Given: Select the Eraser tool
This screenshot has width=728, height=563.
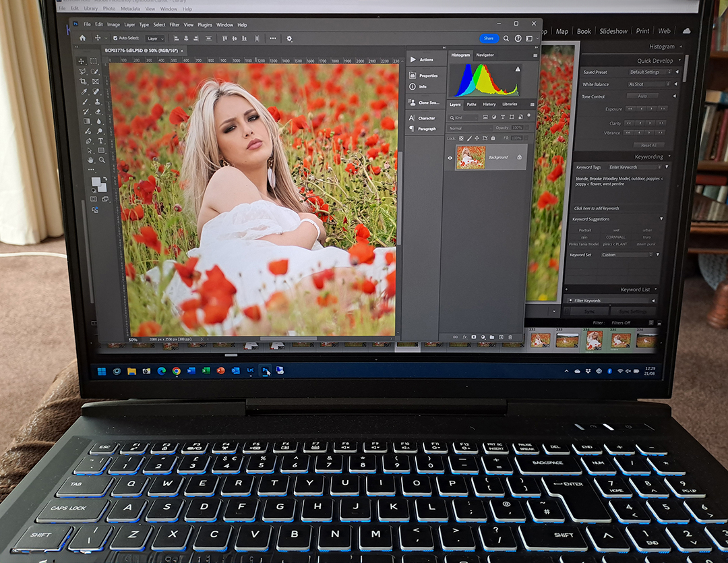Looking at the screenshot, I should (x=98, y=111).
